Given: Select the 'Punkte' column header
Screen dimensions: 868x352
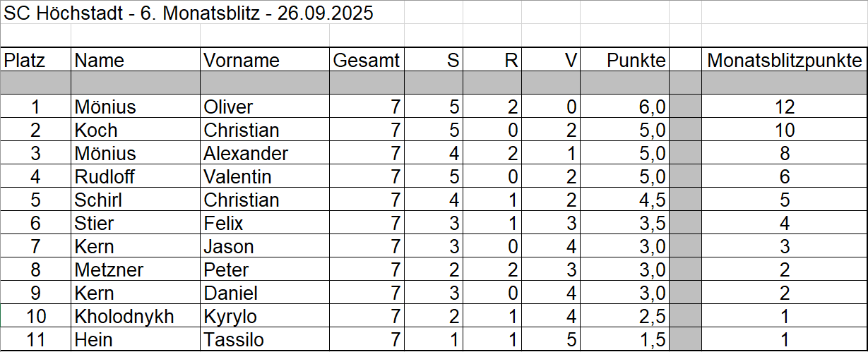Looking at the screenshot, I should 636,61.
